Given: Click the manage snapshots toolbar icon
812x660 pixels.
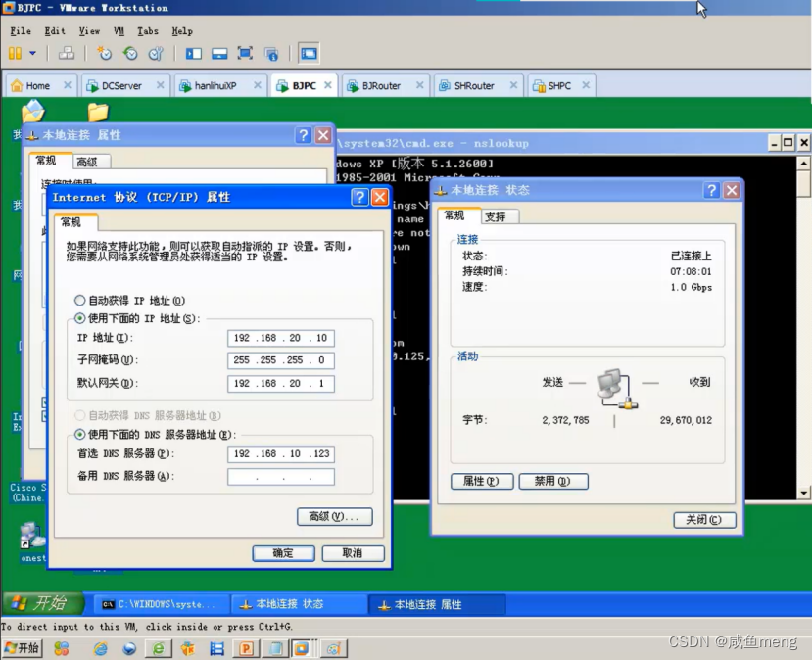Looking at the screenshot, I should 156,53.
